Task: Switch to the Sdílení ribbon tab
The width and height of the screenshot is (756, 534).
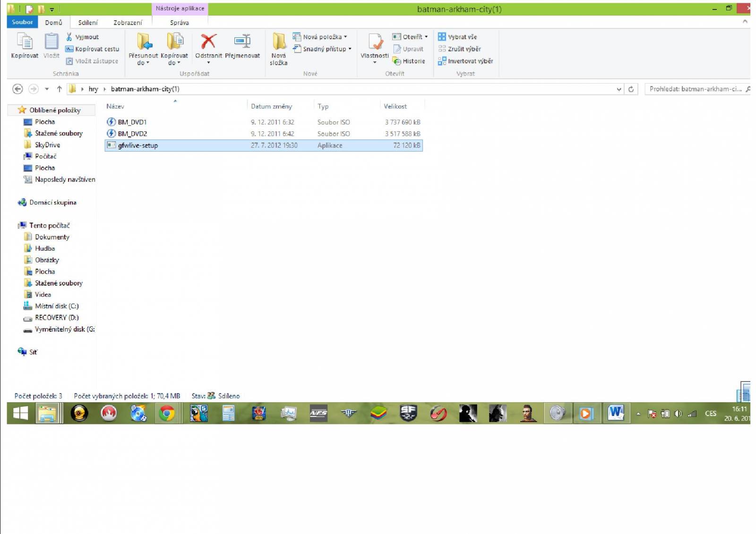Action: pos(88,22)
